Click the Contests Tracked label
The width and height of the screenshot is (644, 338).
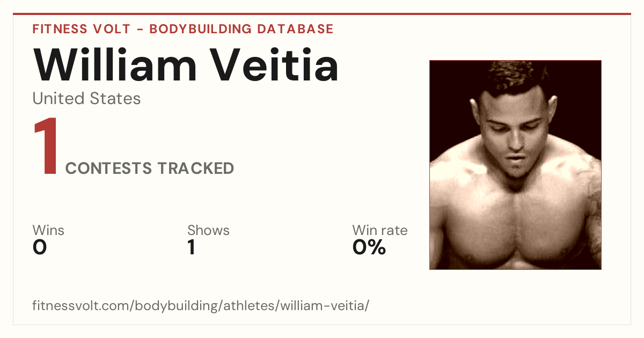(150, 168)
